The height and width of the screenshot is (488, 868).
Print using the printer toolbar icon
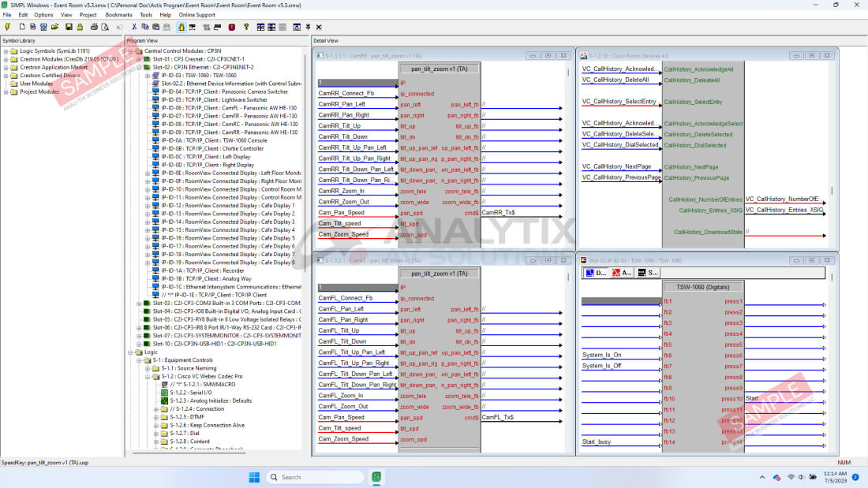tap(94, 27)
